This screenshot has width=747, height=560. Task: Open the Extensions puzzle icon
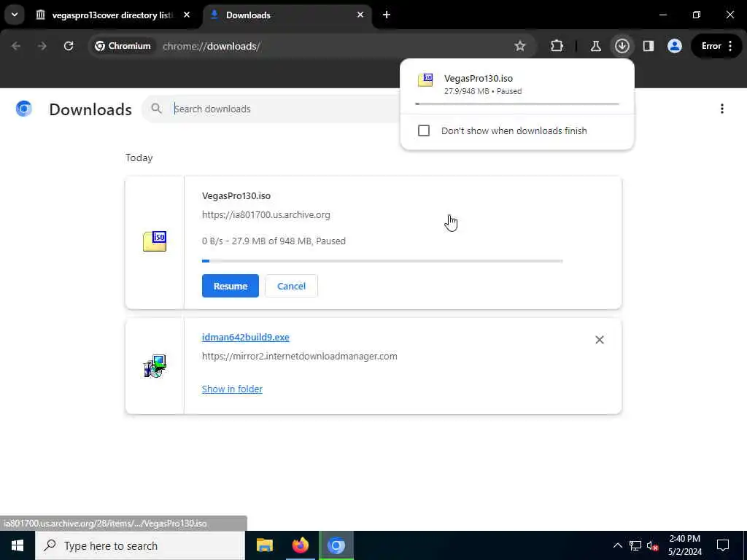click(x=557, y=46)
